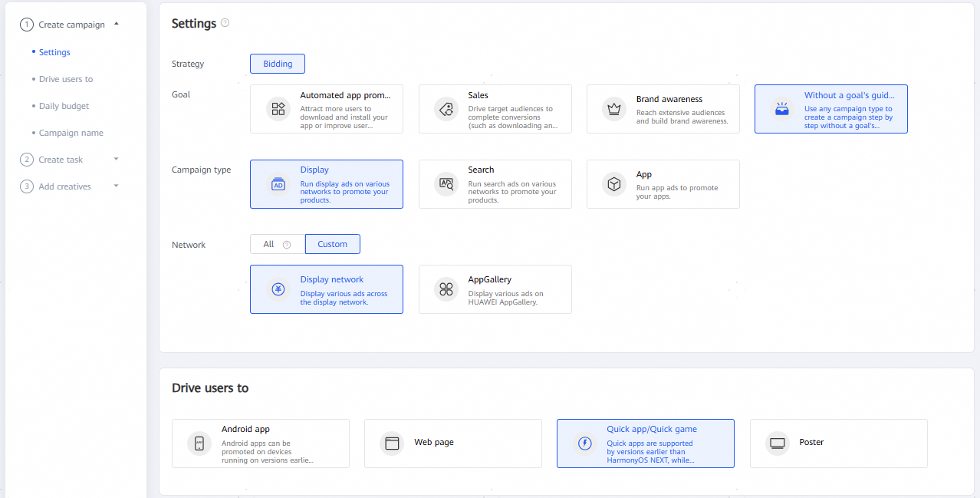
Task: Click the Search campaign magnifier icon
Action: [446, 184]
